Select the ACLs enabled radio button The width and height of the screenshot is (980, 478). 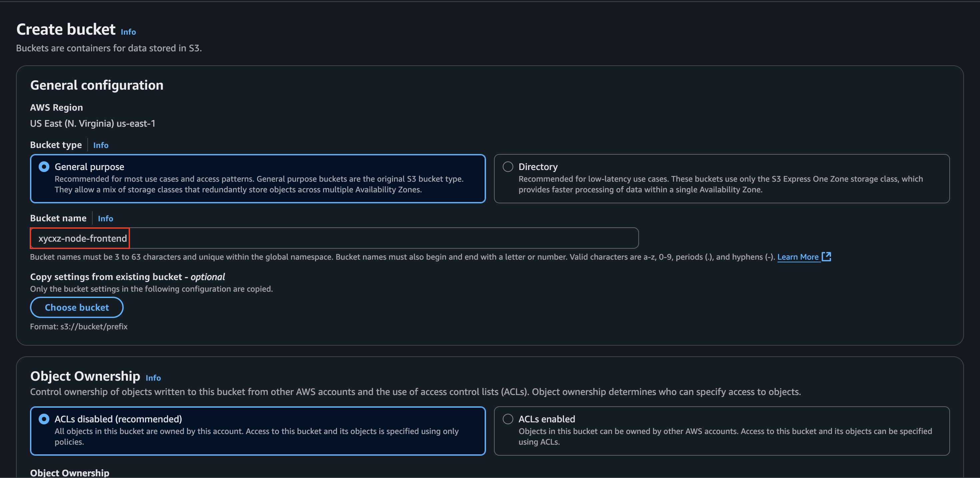click(508, 419)
